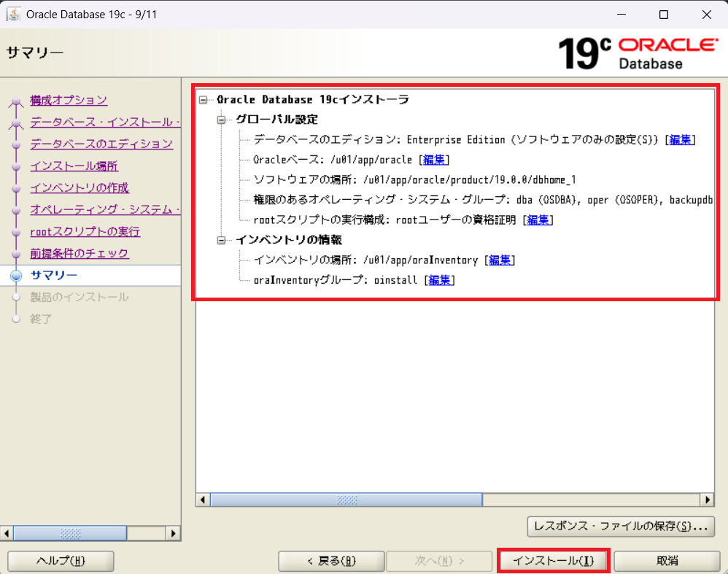
Task: Open ヘルプ(H) help button
Action: pyautogui.click(x=61, y=561)
